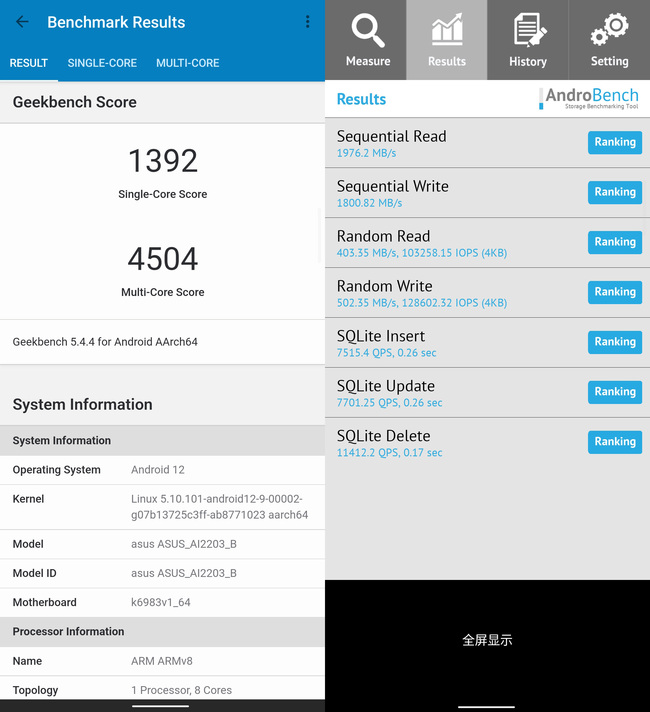Open the Setting gears icon in AndroBench
Screen dimensions: 650x712
pos(609,30)
